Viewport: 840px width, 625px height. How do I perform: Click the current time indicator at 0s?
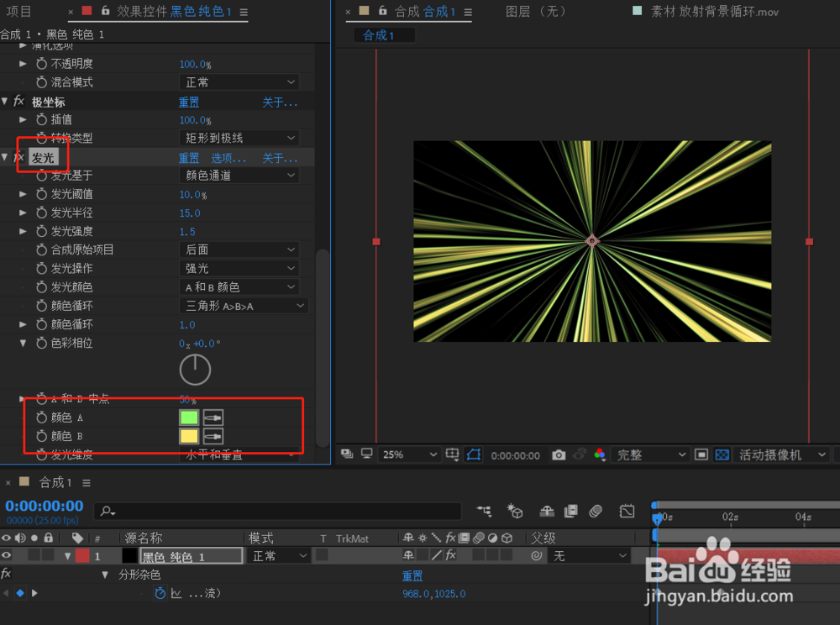(657, 517)
